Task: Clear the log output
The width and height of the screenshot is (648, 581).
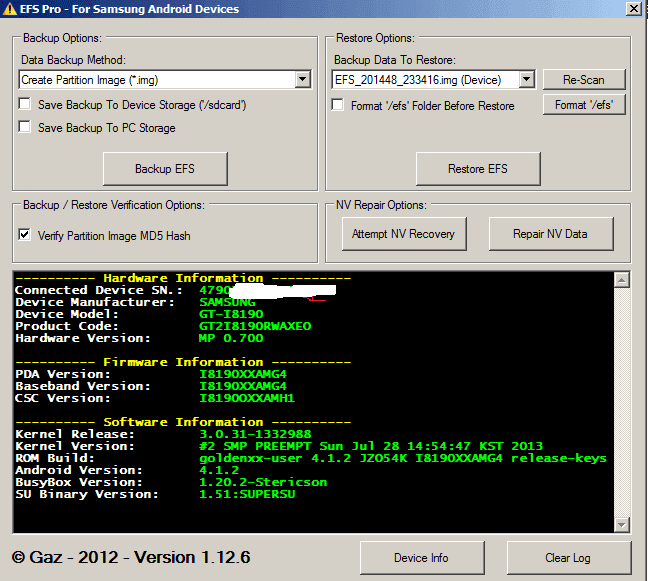Action: coord(569,558)
